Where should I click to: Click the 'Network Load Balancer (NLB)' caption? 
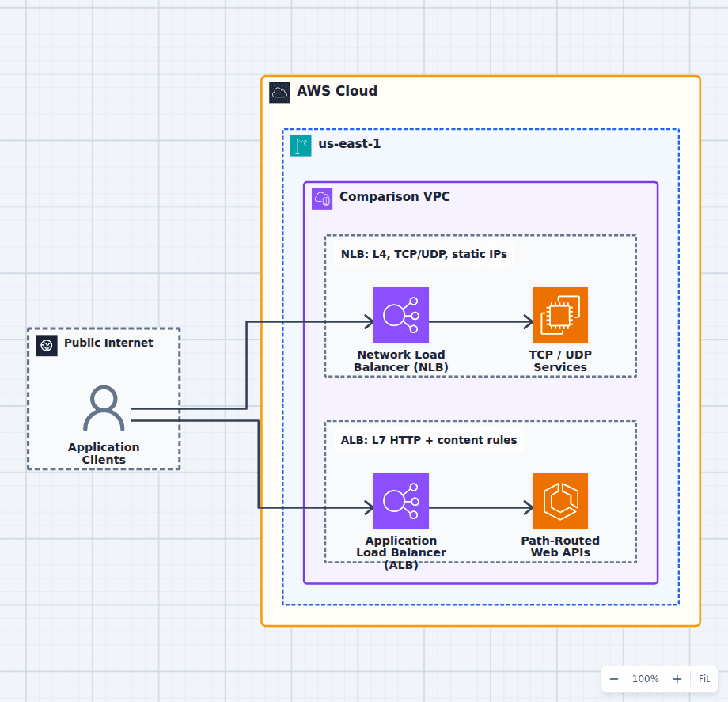pyautogui.click(x=400, y=361)
